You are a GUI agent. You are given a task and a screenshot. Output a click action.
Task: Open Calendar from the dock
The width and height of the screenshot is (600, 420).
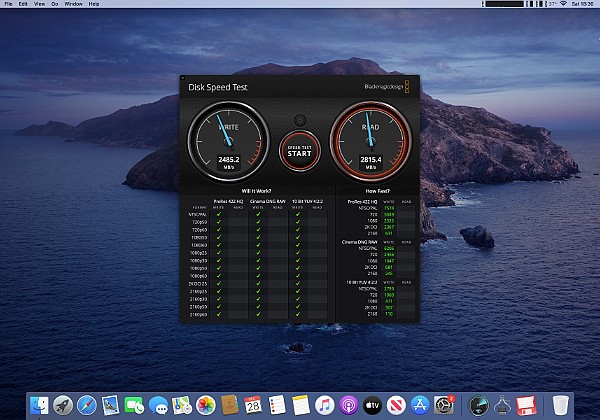[x=254, y=404]
